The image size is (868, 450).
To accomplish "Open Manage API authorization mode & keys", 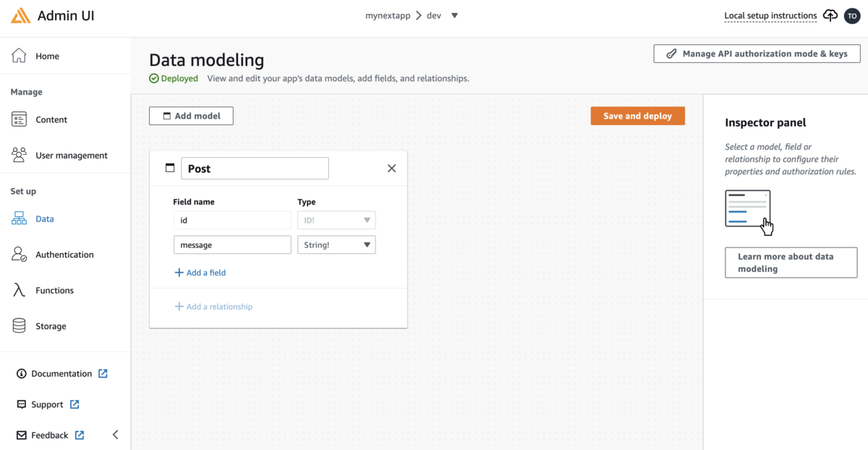I will [x=757, y=54].
